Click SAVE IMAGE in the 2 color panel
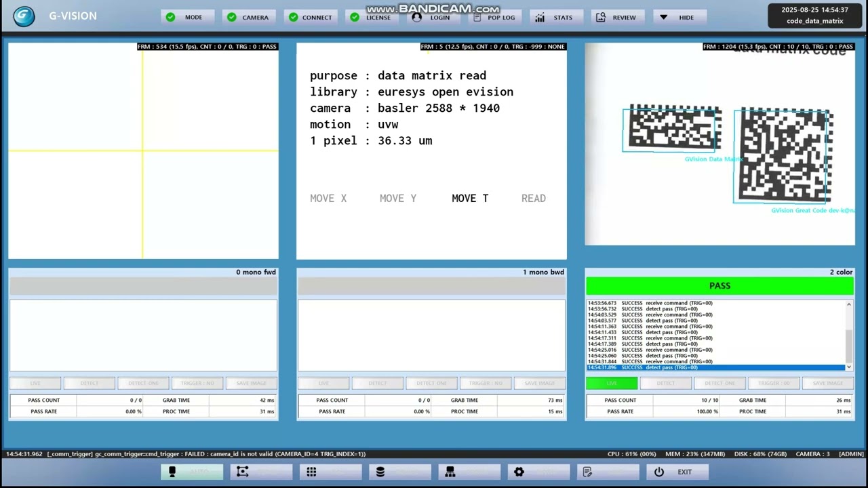Screen dimensions: 868x488 click(x=828, y=383)
